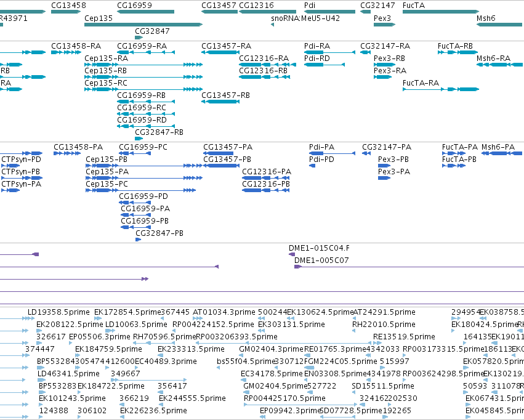Click the "CG32847" gene name label
This screenshot has height=420, width=524.
pos(152,31)
